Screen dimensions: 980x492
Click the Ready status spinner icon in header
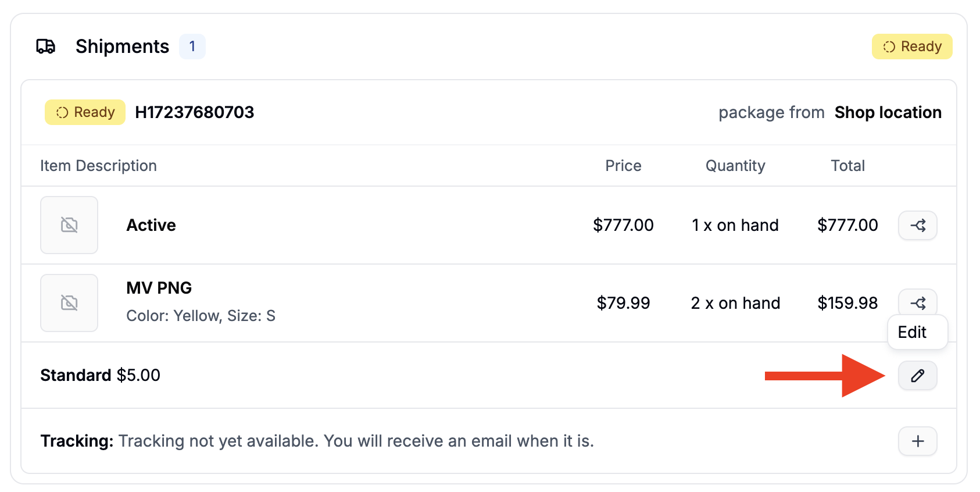pyautogui.click(x=888, y=47)
